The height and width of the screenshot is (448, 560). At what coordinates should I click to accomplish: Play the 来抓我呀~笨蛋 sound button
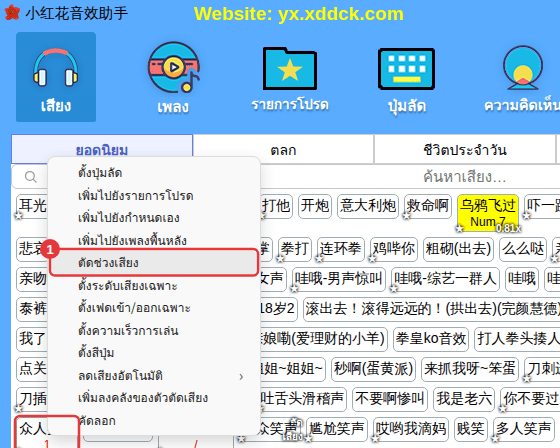[x=470, y=369]
